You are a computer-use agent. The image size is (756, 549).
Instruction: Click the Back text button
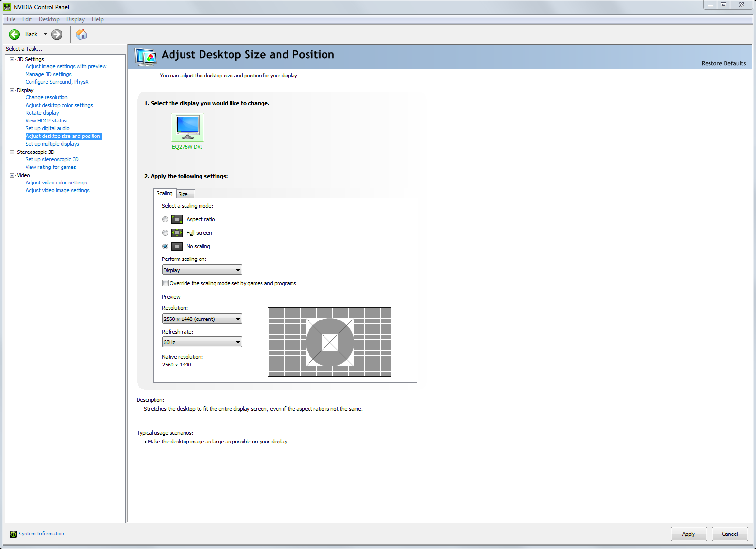tap(31, 34)
